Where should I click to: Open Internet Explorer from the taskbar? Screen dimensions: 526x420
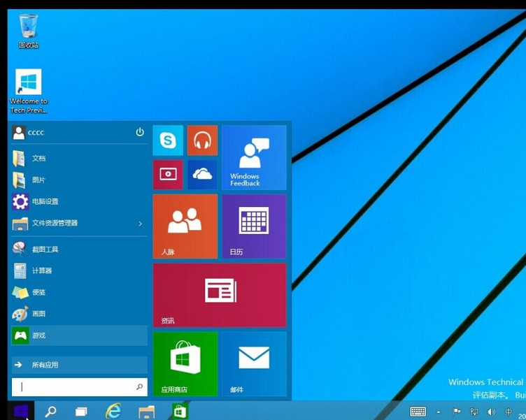tap(113, 412)
